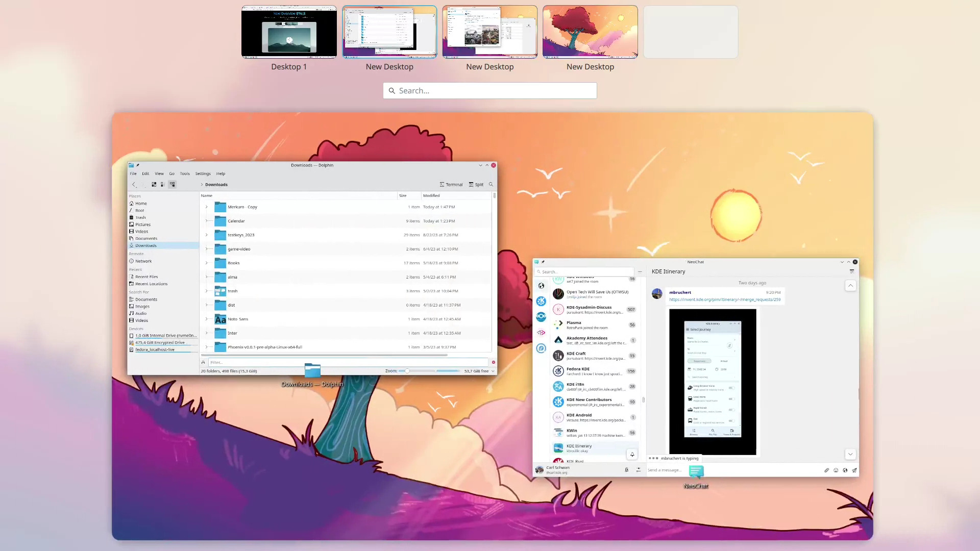Open the Plasma room in NeoChat
The image size is (980, 551).
point(595,325)
